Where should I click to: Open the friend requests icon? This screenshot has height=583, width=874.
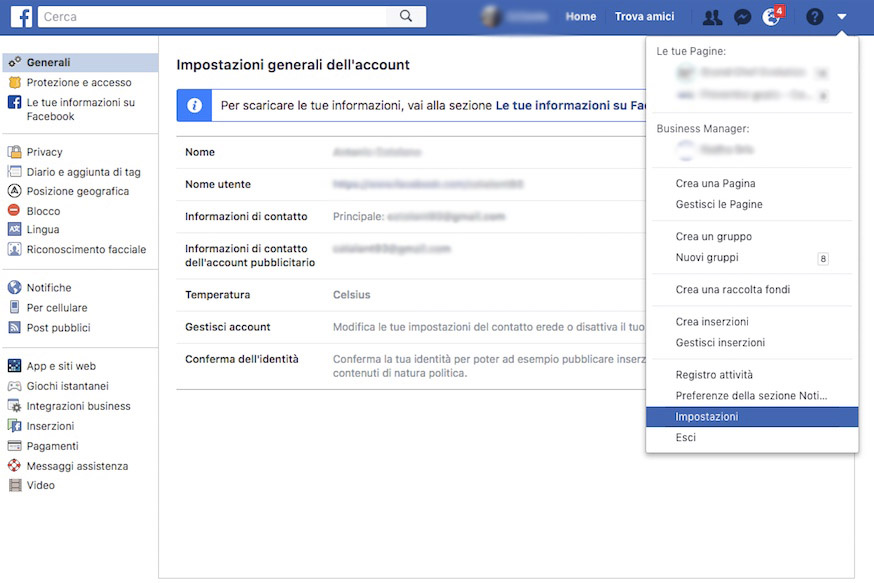tap(712, 17)
